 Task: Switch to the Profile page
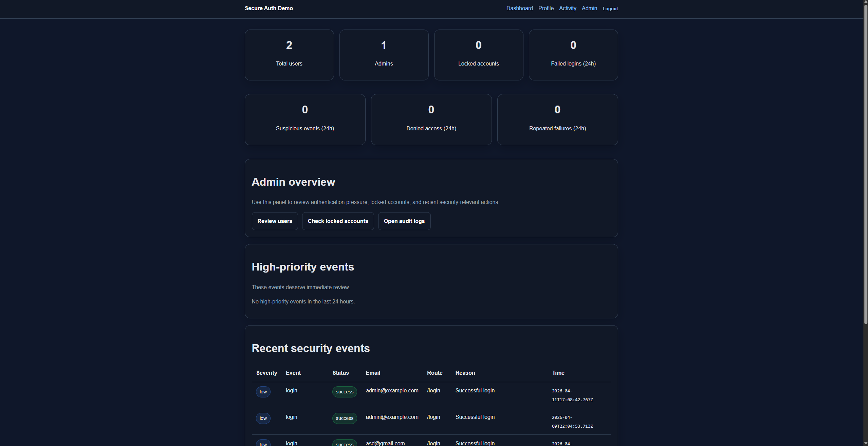click(x=546, y=8)
